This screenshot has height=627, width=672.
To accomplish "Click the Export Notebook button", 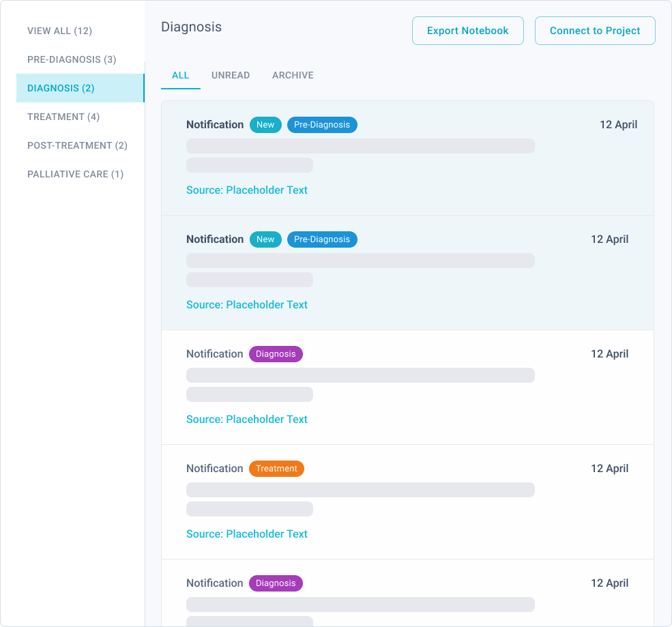I will click(467, 31).
